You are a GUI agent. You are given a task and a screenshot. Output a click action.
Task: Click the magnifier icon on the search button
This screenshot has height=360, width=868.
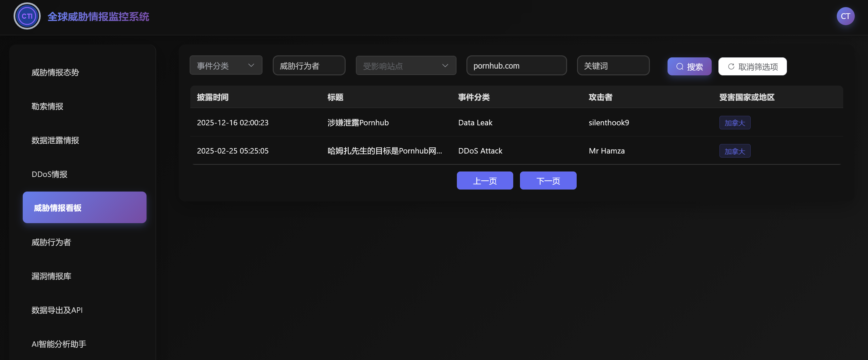pos(679,66)
